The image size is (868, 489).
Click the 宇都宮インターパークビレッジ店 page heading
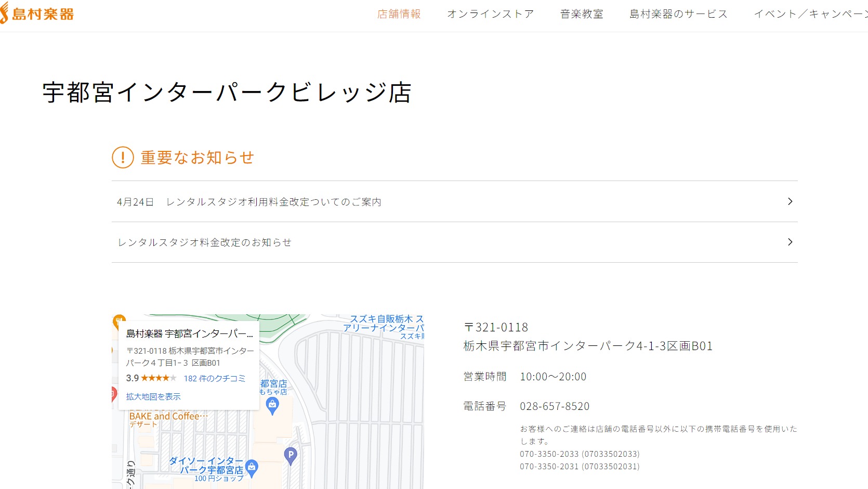(227, 93)
